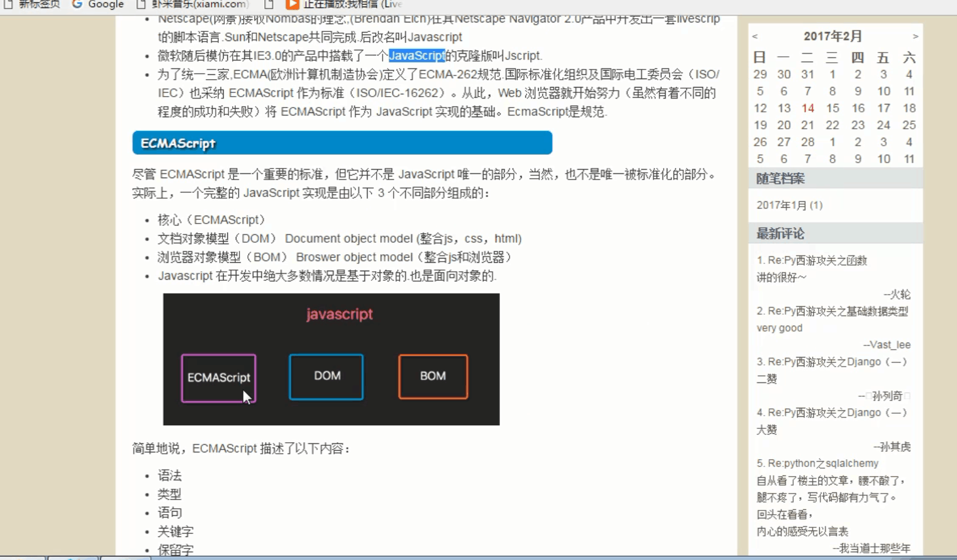Click comment author --Vast_lee
This screenshot has width=957, height=560.
[x=887, y=345]
